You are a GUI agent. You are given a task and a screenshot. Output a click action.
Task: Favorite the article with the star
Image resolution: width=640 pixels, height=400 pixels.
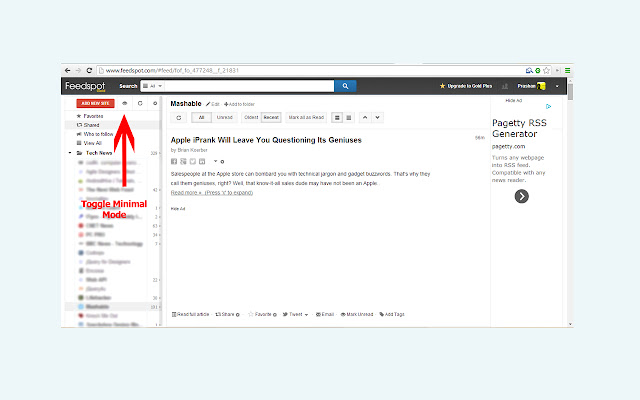click(x=262, y=314)
